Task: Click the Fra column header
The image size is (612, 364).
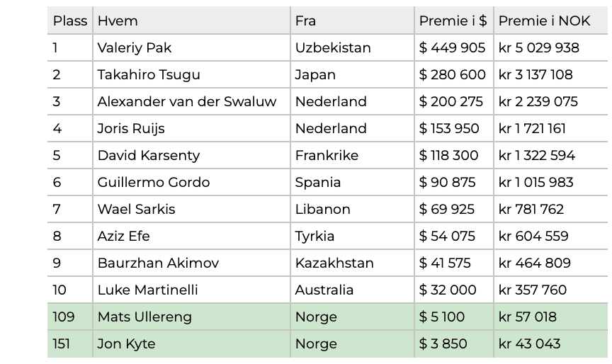Action: 352,21
